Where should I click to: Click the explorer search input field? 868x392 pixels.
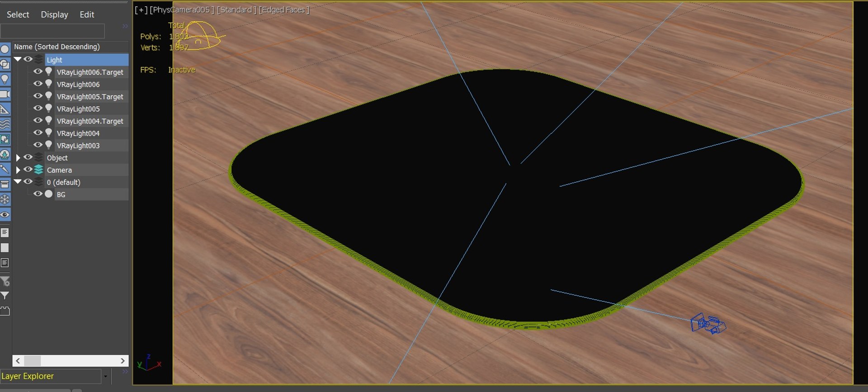click(52, 31)
